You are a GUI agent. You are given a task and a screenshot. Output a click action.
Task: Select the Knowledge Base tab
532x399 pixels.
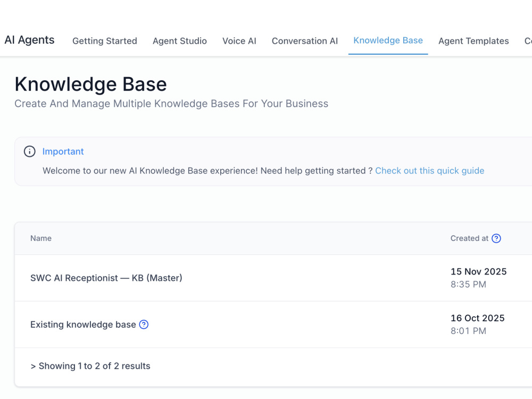[x=388, y=40]
